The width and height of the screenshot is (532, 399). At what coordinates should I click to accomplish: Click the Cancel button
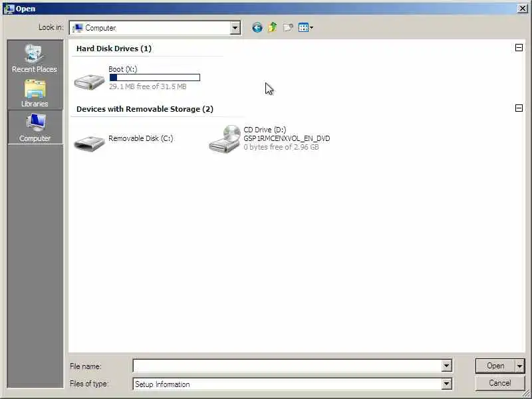point(500,384)
